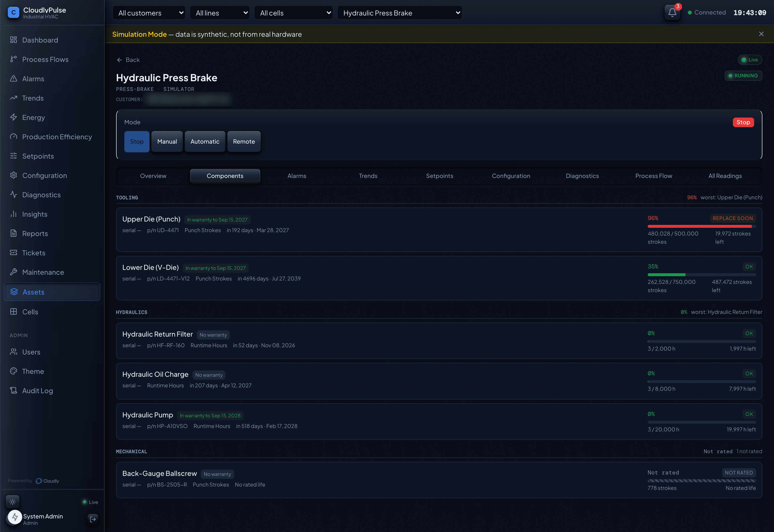Click the Production Efficiency gauge icon
Screen dimensions: 774x532
click(x=13, y=137)
